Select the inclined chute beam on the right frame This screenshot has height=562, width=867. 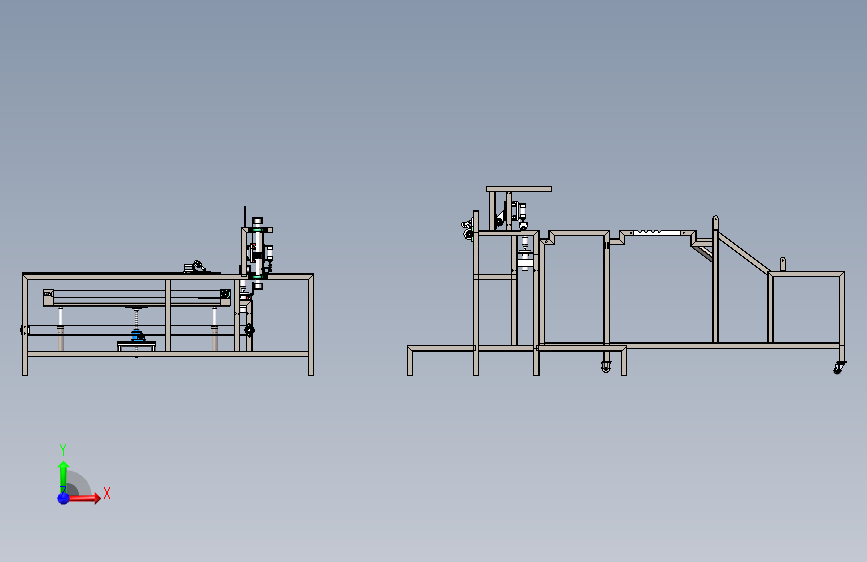[743, 252]
